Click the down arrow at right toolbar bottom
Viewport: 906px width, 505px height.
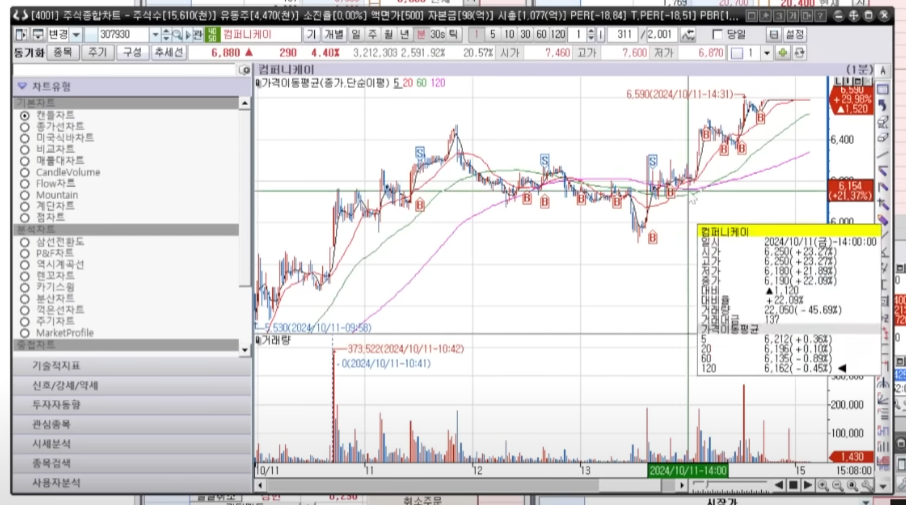883,487
